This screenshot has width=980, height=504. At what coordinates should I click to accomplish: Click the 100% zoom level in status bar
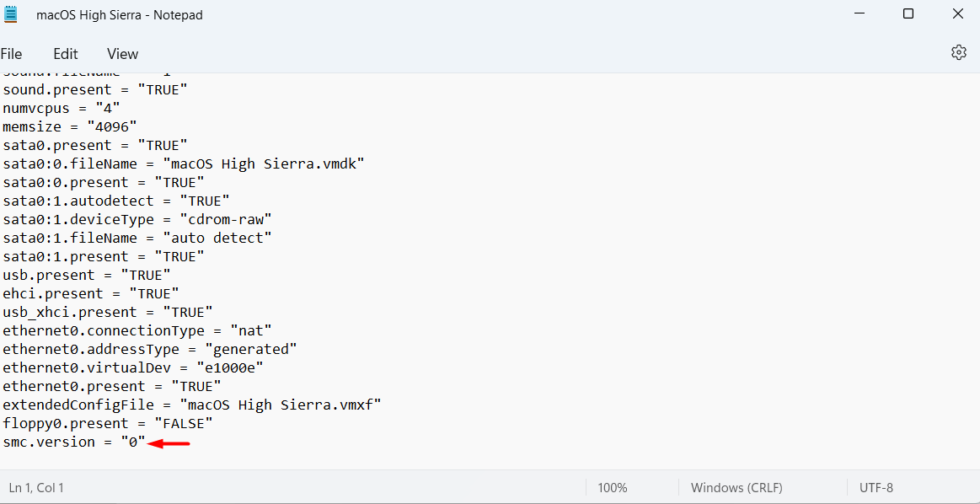tap(613, 488)
